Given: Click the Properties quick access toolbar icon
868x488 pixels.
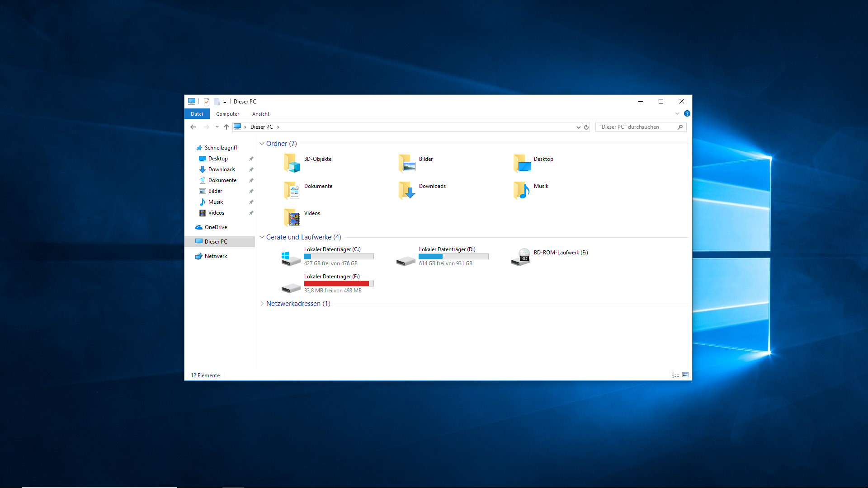Looking at the screenshot, I should coord(207,102).
